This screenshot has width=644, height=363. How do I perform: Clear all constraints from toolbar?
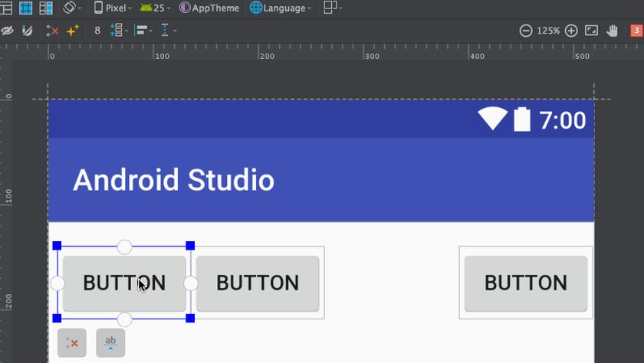click(x=52, y=31)
